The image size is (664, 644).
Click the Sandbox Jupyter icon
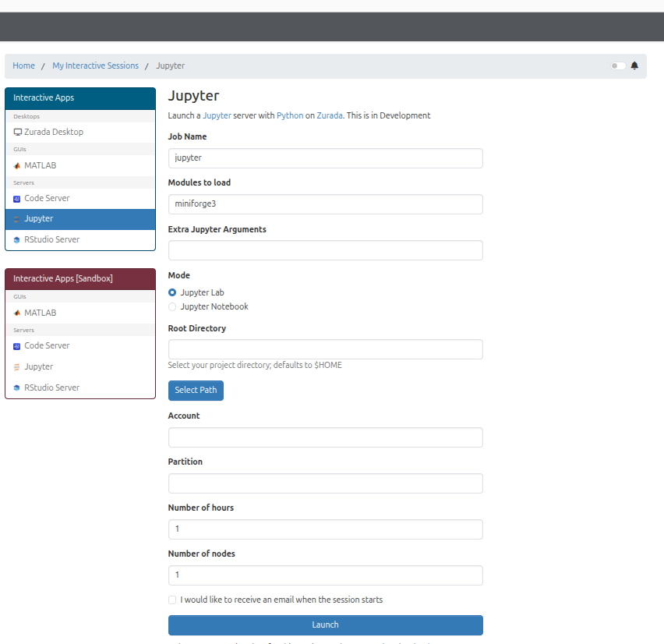17,367
